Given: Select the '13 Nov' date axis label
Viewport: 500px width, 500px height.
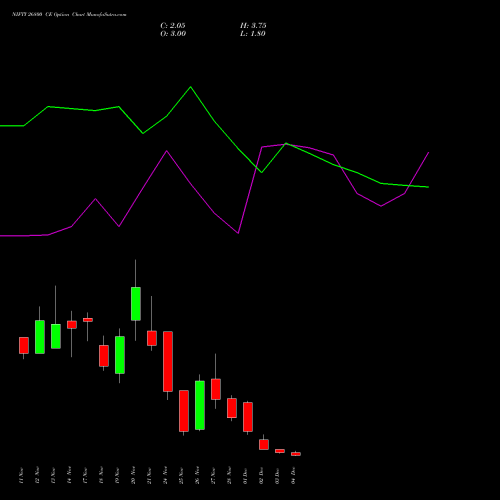Looking at the screenshot, I should click(53, 475).
